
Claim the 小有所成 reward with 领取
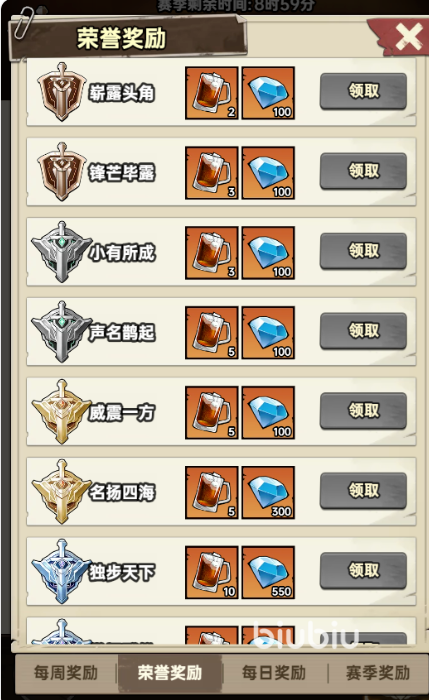click(x=363, y=251)
